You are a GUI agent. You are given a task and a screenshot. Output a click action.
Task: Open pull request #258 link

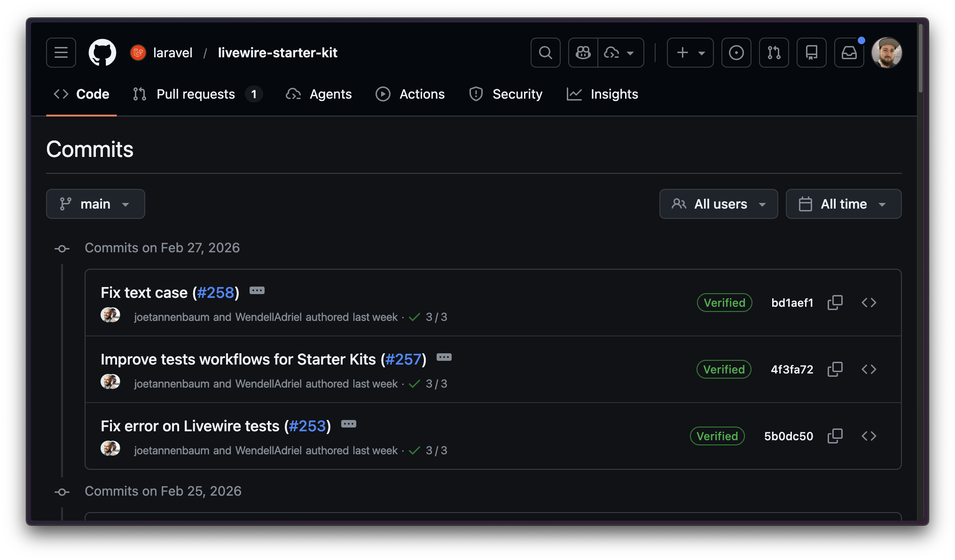click(x=216, y=293)
